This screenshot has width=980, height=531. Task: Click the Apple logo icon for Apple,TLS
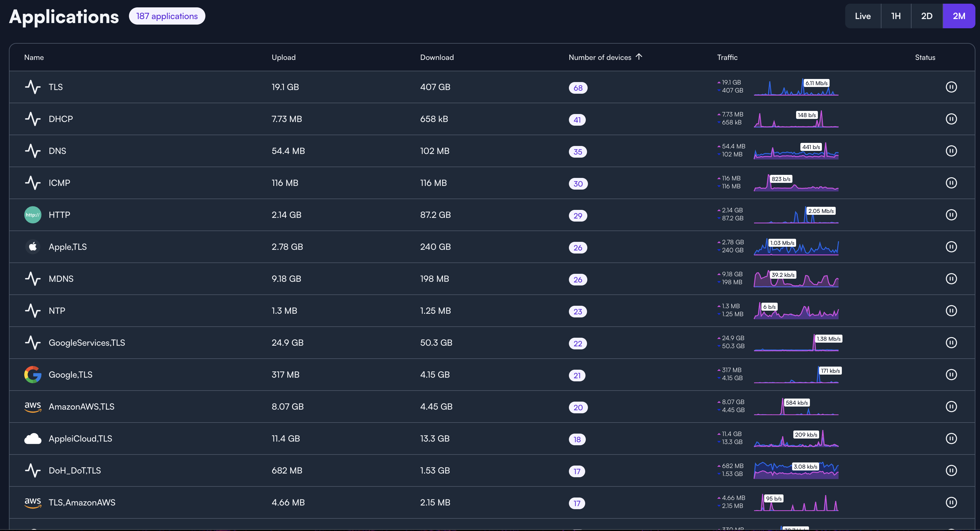(x=33, y=247)
